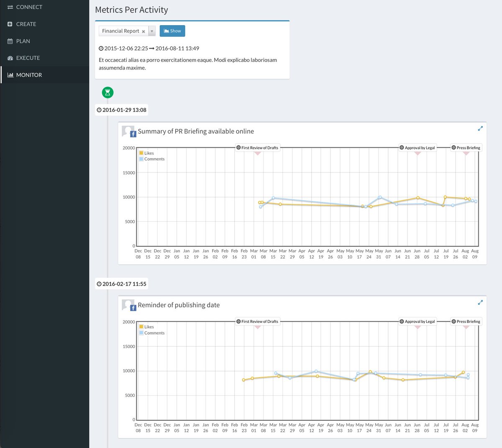The image size is (502, 448).
Task: Click First Review of Drafts marker in Reminder chart
Action: click(x=257, y=322)
